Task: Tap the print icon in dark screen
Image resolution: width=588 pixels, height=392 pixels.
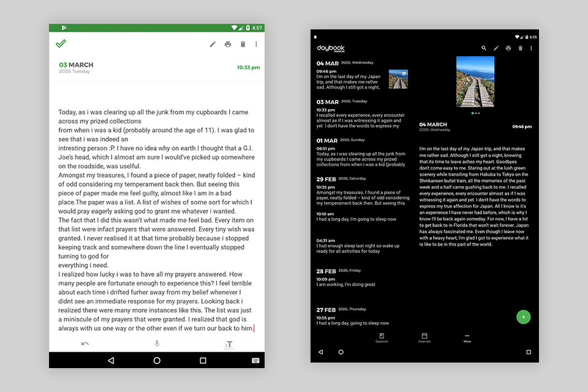Action: 508,48
